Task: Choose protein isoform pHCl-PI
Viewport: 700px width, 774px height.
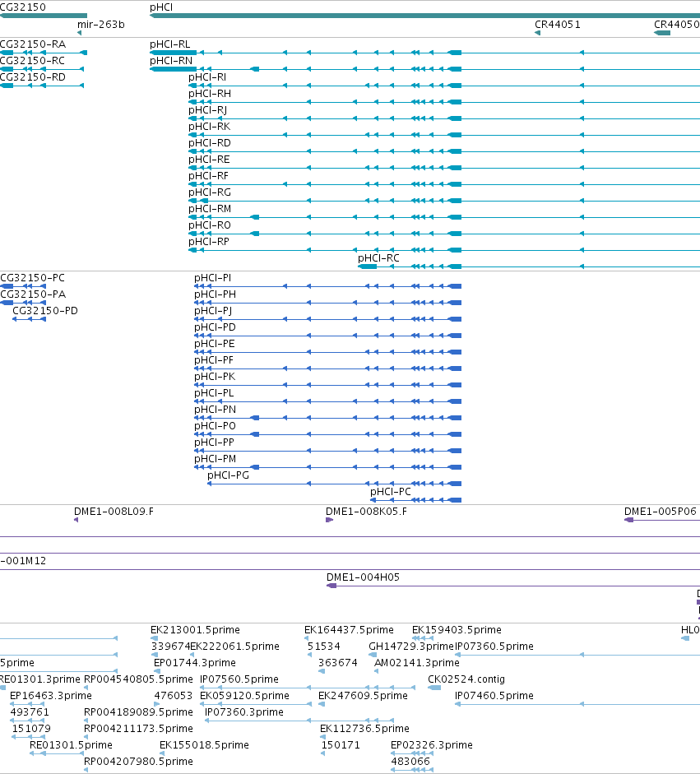Action: [x=213, y=277]
